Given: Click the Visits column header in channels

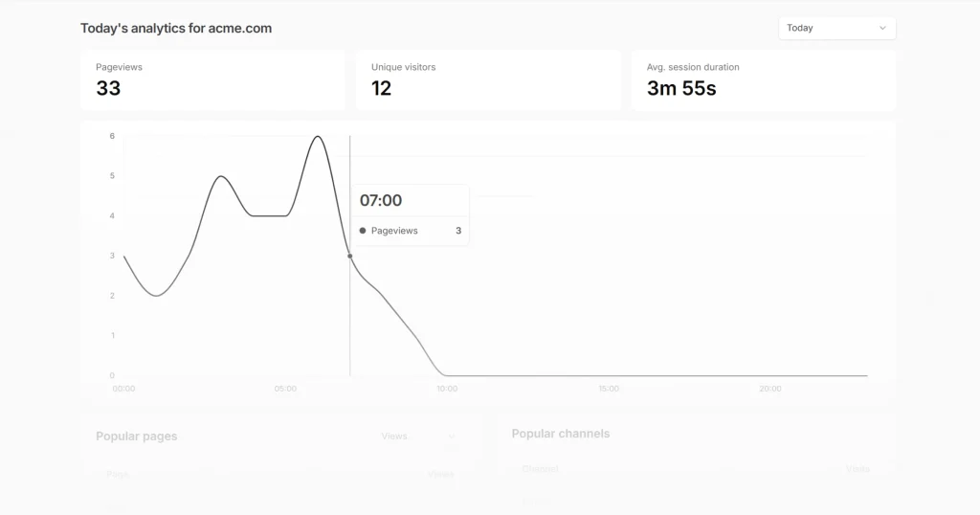Looking at the screenshot, I should (x=857, y=469).
